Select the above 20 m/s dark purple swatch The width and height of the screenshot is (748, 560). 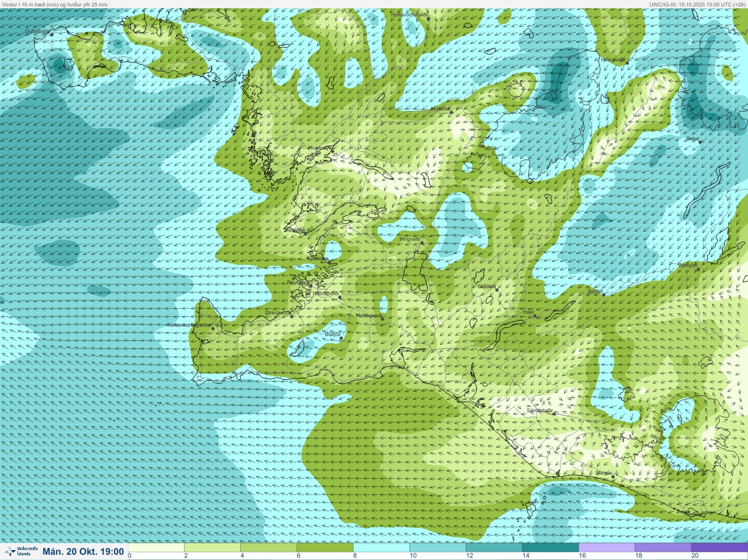(x=719, y=548)
